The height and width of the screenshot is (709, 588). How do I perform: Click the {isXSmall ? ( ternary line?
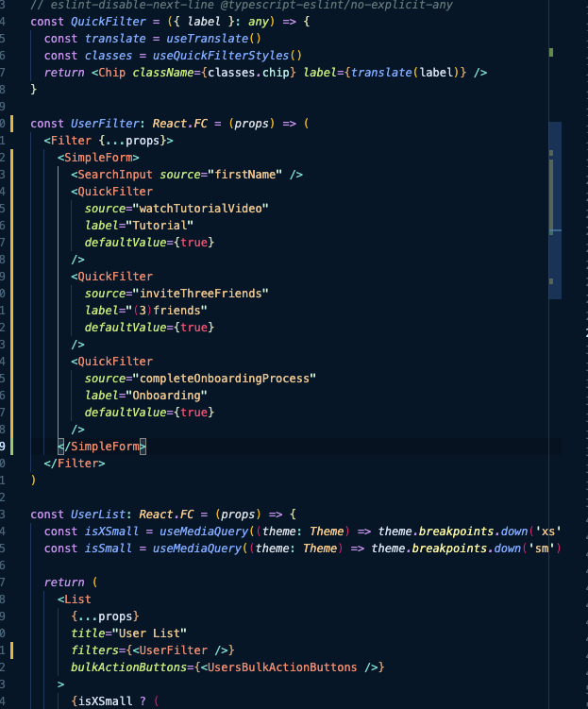pos(115,701)
